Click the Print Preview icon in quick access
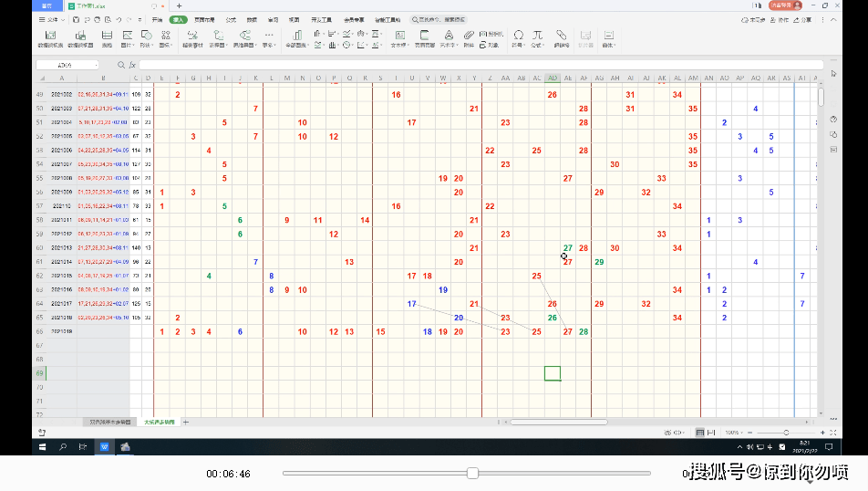The height and width of the screenshot is (491, 868). pyautogui.click(x=108, y=19)
